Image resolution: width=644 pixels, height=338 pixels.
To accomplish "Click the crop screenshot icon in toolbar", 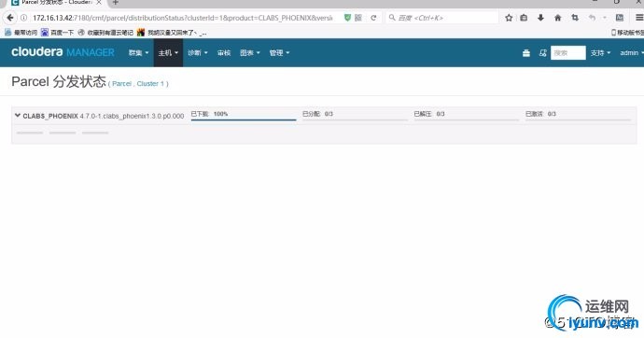I will [x=575, y=18].
